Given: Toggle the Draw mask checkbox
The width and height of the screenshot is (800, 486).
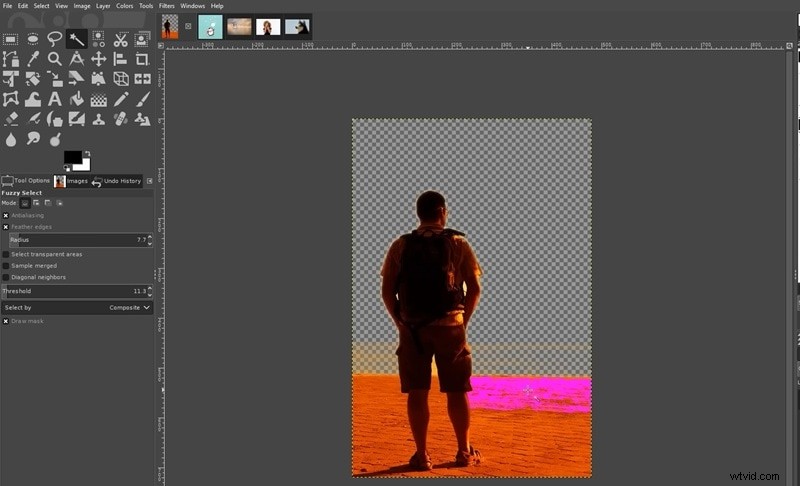Looking at the screenshot, I should pos(6,321).
